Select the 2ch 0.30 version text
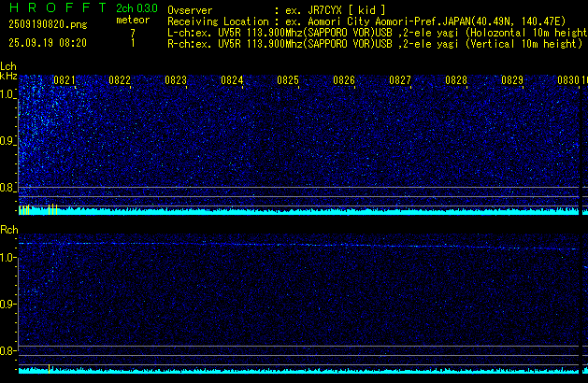Viewport: 588px width, 383px height. [x=136, y=9]
